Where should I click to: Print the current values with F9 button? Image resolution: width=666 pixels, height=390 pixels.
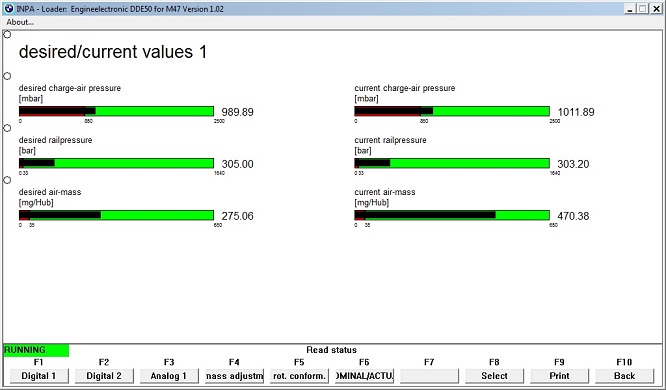pos(559,376)
